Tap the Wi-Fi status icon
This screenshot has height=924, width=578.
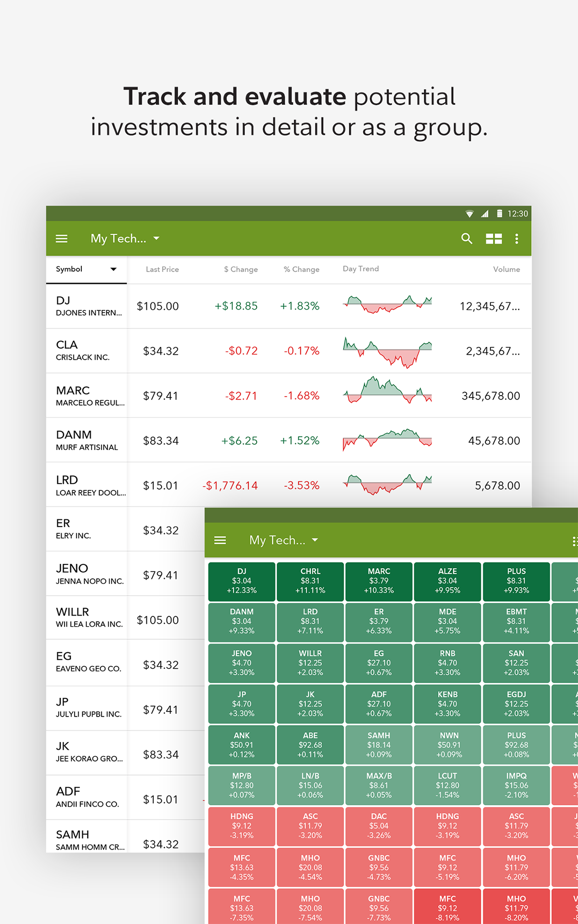tap(470, 214)
